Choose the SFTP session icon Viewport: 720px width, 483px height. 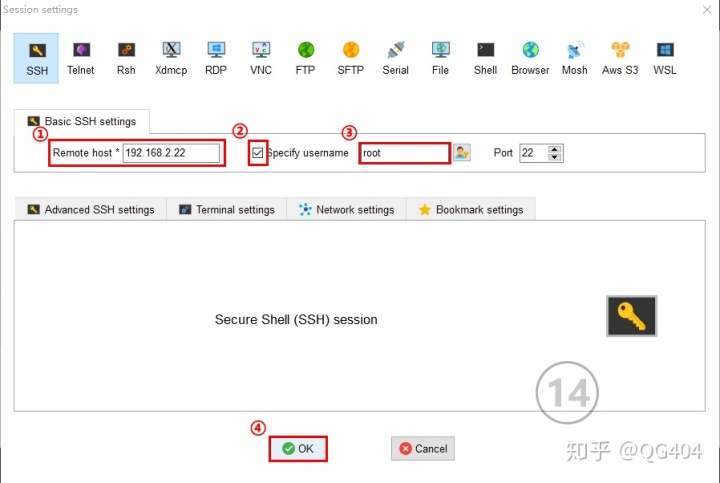350,58
